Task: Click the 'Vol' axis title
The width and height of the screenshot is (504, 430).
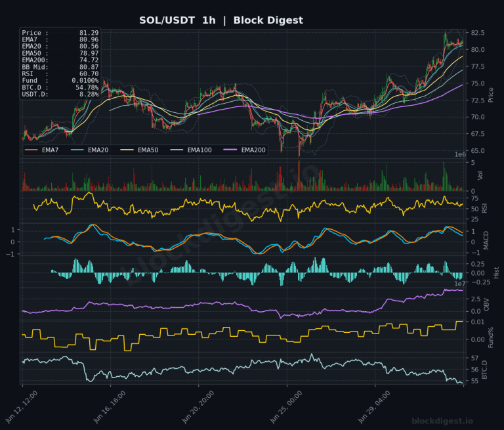Action: coord(480,175)
